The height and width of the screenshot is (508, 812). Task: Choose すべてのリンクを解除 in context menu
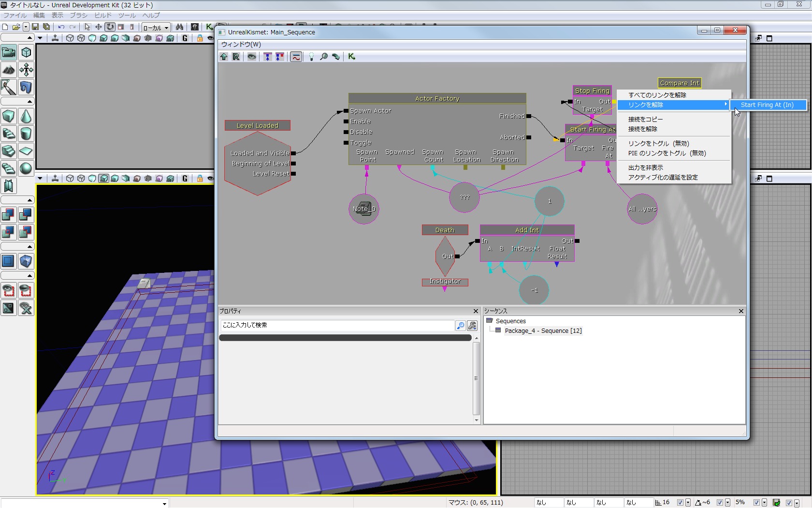click(x=657, y=95)
